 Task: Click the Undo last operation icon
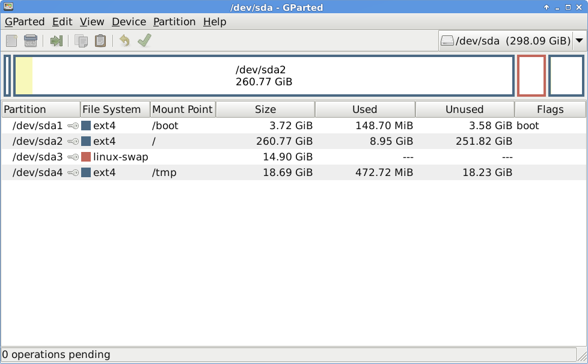[x=124, y=40]
